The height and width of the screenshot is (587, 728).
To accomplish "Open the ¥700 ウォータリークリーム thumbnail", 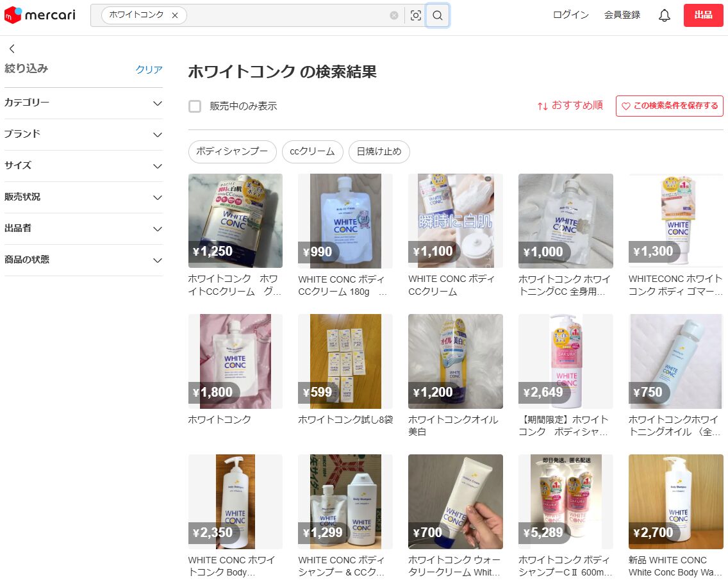I will click(x=456, y=502).
